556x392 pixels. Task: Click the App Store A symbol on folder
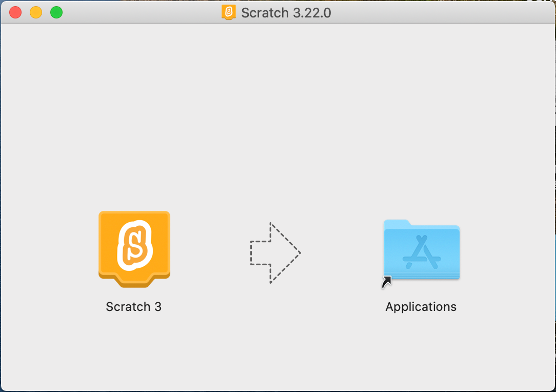point(422,252)
